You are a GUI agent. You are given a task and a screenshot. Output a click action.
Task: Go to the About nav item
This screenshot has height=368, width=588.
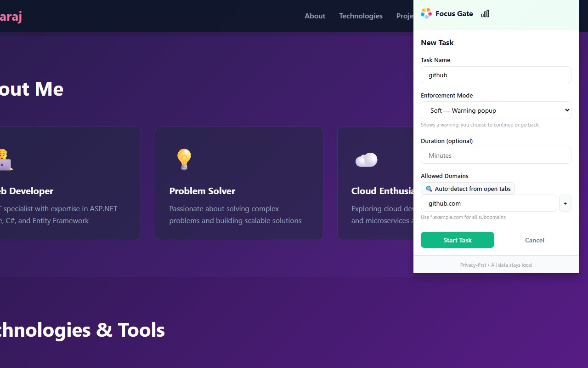coord(315,16)
